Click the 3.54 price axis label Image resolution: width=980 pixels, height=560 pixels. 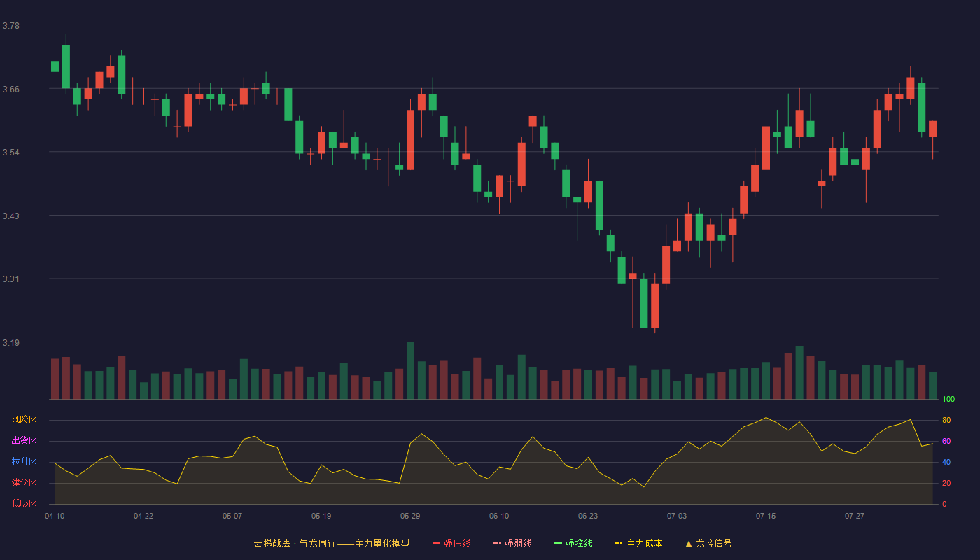pyautogui.click(x=11, y=153)
